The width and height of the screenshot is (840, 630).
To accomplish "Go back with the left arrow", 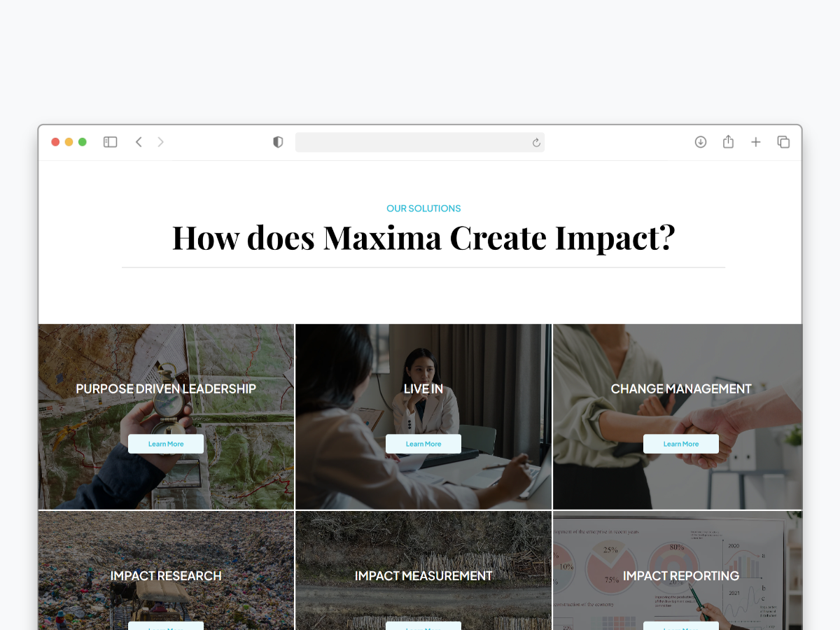I will [139, 142].
